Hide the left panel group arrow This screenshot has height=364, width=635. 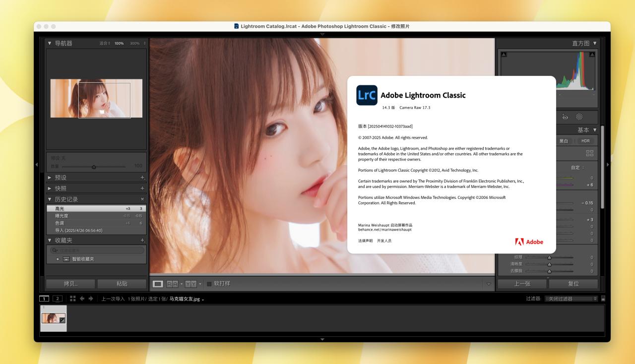[x=36, y=164]
